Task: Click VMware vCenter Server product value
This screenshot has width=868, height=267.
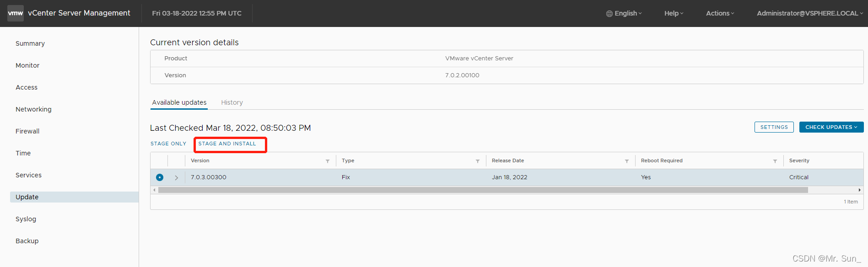Action: coord(479,59)
